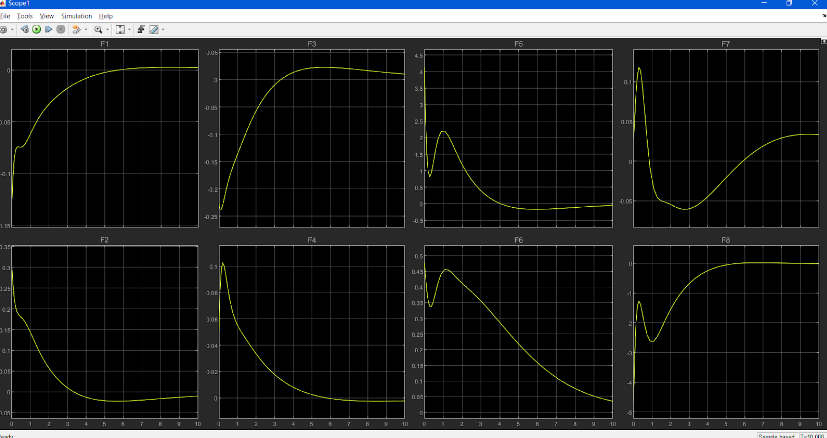This screenshot has height=438, width=827.
Task: Click the Stop simulation button
Action: (x=60, y=30)
